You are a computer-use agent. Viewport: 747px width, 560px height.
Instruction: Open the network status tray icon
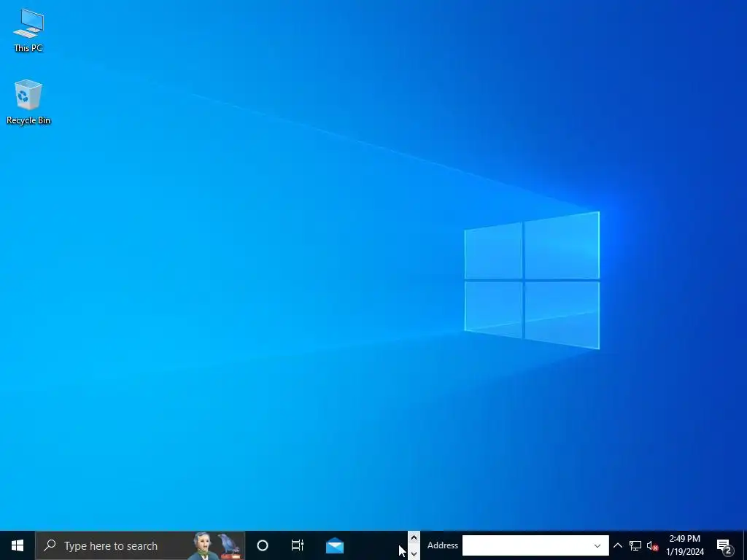(635, 545)
